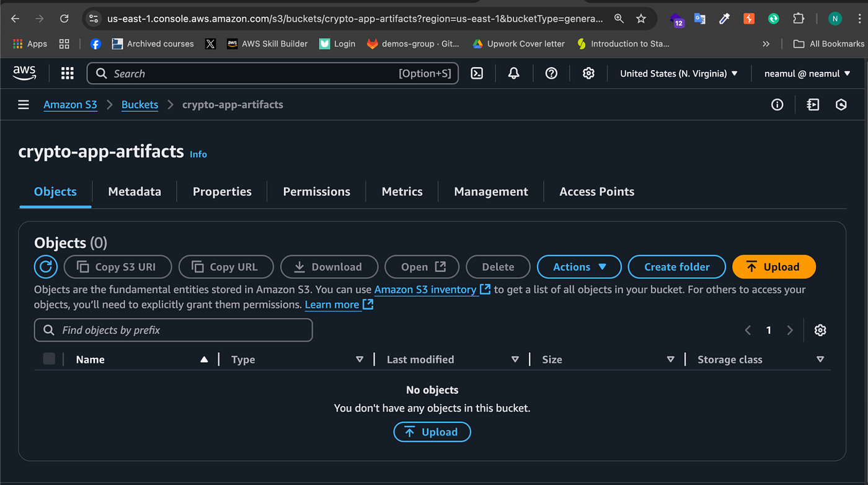Reload the browser page

(x=64, y=19)
